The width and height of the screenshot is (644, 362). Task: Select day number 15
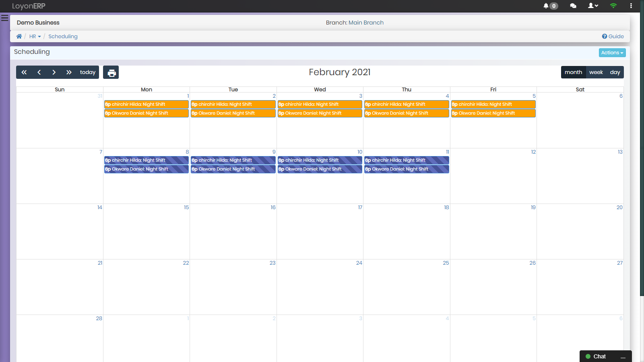[186, 208]
